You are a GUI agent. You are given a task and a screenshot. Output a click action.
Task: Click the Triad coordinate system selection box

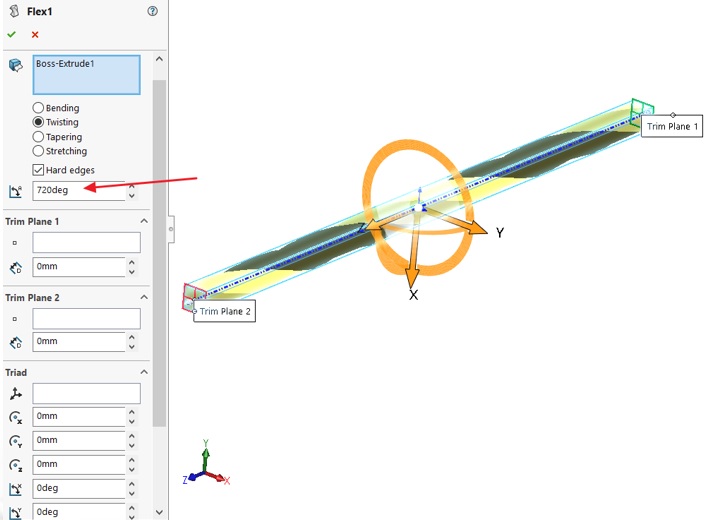pyautogui.click(x=87, y=393)
